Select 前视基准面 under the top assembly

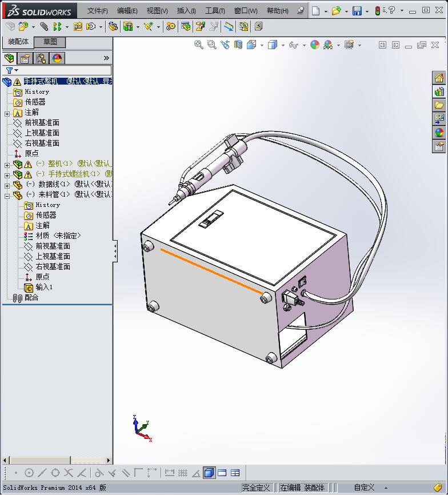42,122
